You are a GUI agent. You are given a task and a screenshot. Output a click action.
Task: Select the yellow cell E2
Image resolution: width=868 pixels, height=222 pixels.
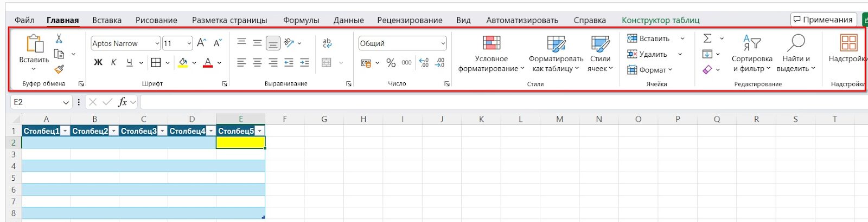pos(240,142)
